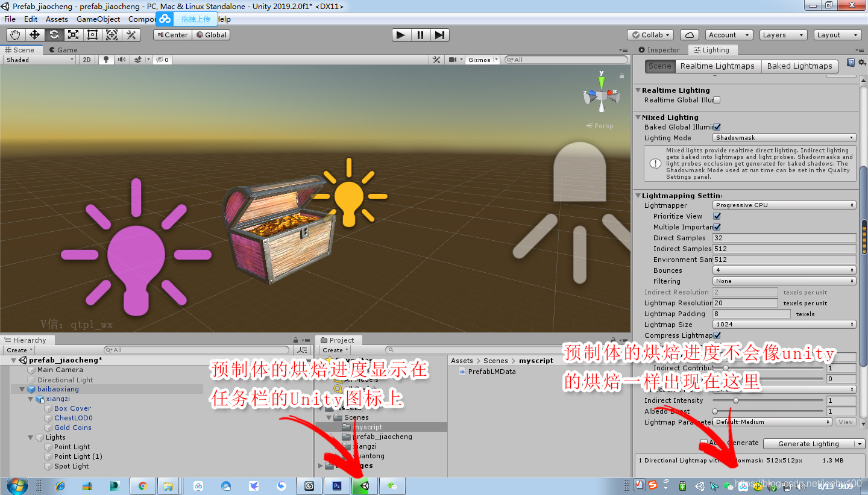Toggle Compress Lightmaps checkbox

(x=717, y=335)
